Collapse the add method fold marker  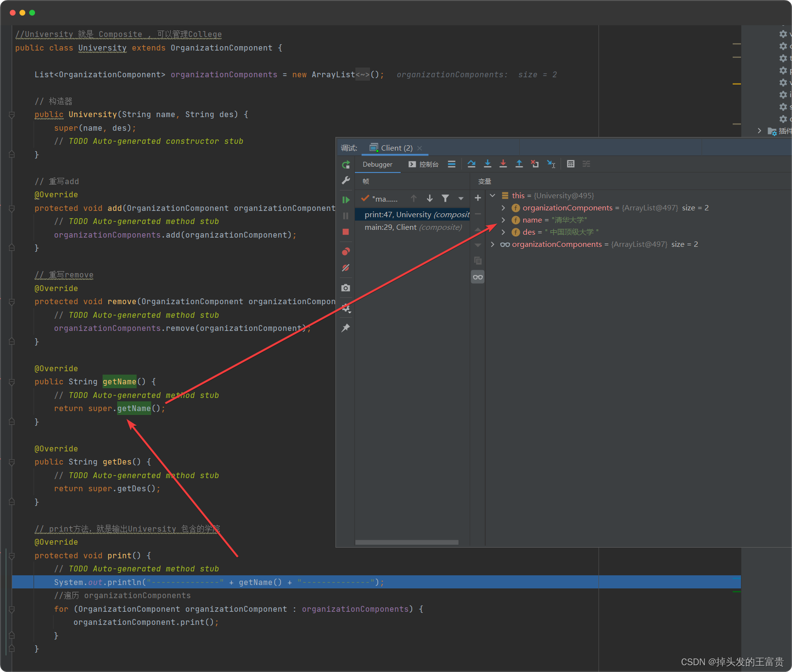(x=12, y=208)
